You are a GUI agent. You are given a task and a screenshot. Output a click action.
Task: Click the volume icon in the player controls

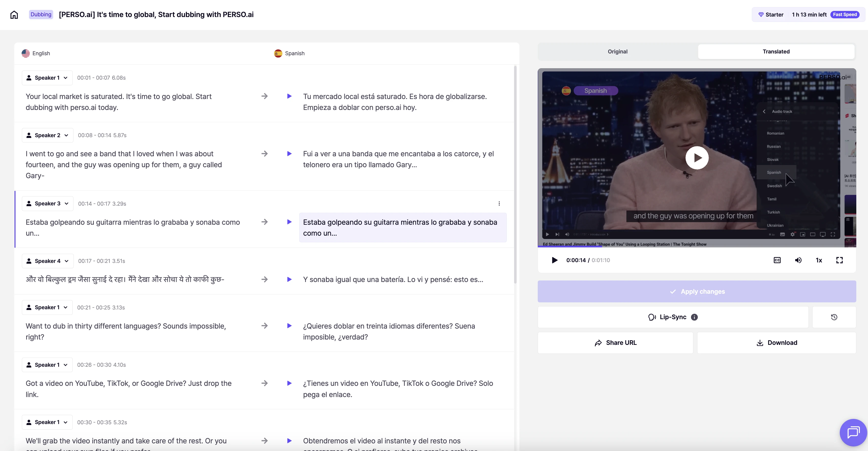(798, 260)
